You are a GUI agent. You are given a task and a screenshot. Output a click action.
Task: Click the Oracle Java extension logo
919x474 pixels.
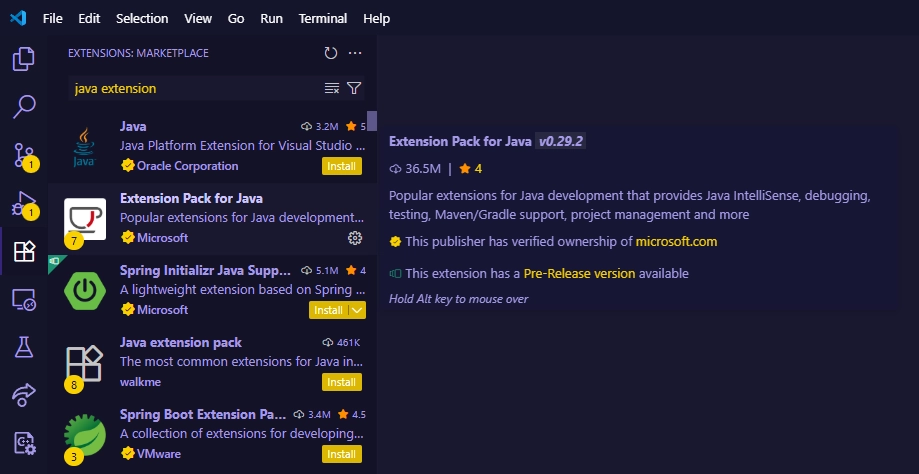pyautogui.click(x=84, y=146)
